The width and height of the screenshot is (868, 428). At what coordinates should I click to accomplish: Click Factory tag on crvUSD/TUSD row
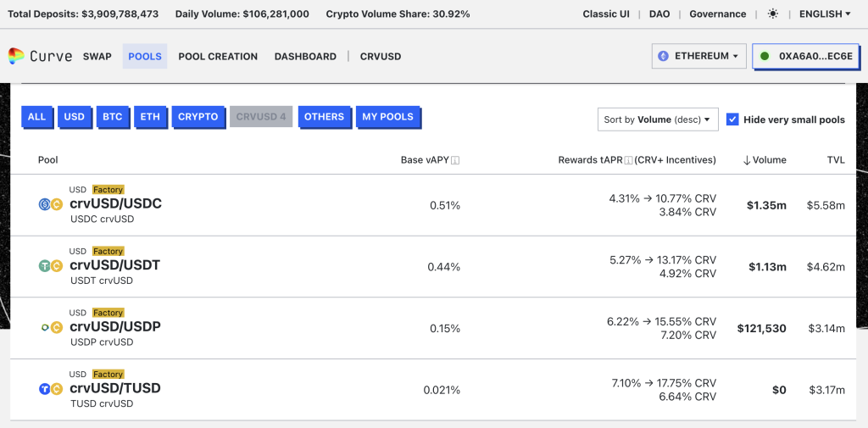point(108,374)
